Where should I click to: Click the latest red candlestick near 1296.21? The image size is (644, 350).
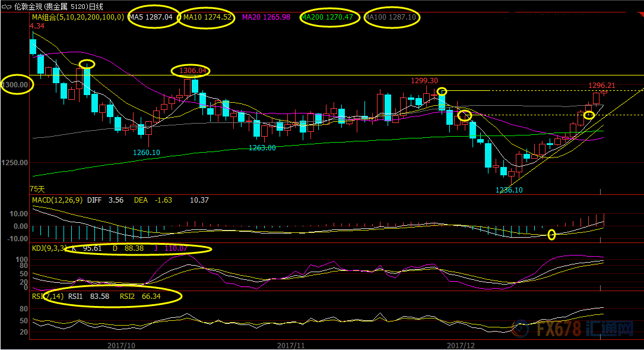pyautogui.click(x=604, y=93)
